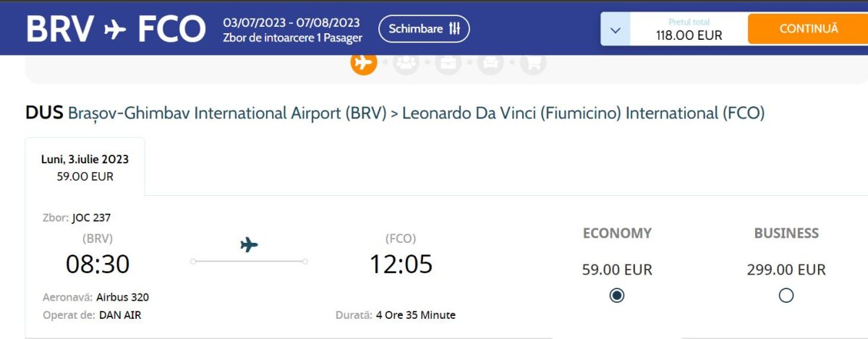This screenshot has width=868, height=339.
Task: Select the passengers step icon
Action: [407, 63]
